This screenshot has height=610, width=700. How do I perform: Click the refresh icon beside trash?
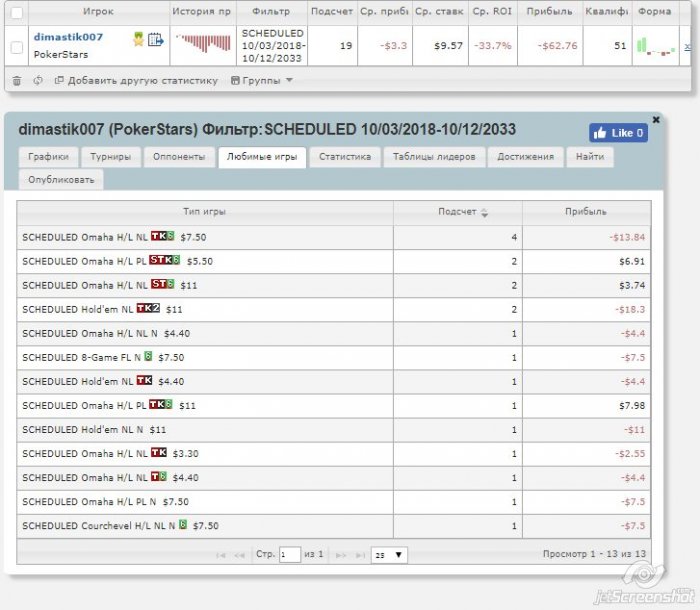click(x=38, y=80)
